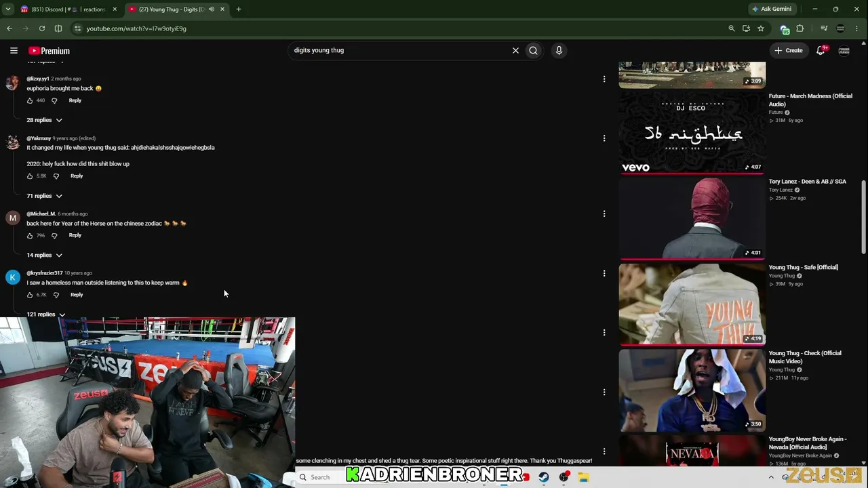Open options for @lizxy.yy1's comment
Image resolution: width=868 pixels, height=488 pixels.
604,79
